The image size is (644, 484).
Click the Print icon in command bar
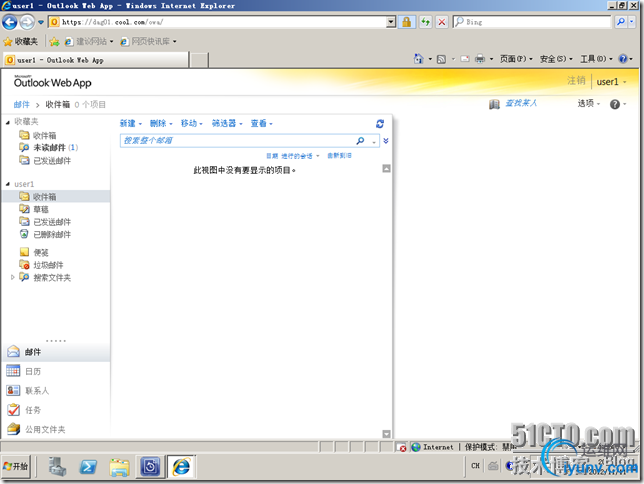click(480, 59)
